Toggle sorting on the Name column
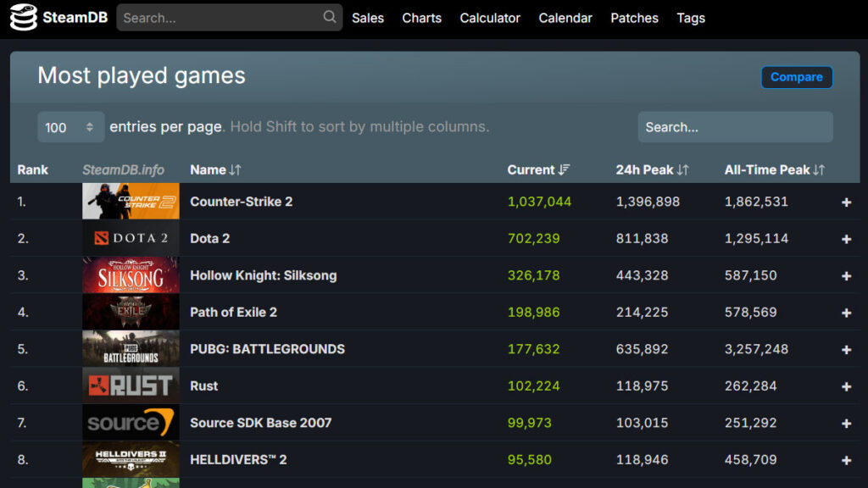 coord(215,169)
